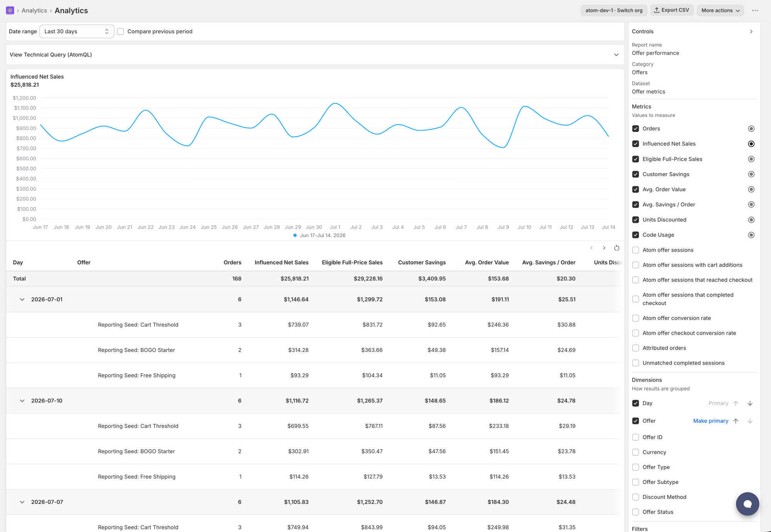Move the Day dimension down
771x532 pixels.
pos(750,403)
